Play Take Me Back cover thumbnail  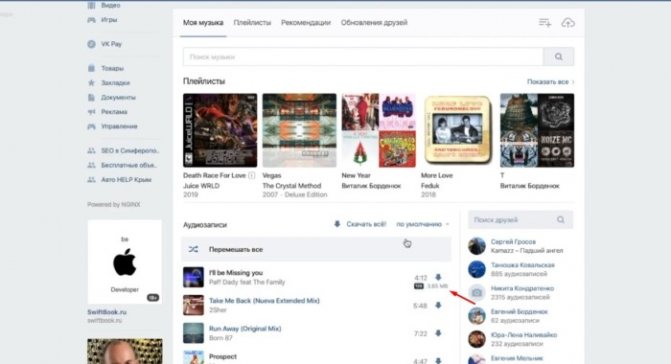click(193, 305)
